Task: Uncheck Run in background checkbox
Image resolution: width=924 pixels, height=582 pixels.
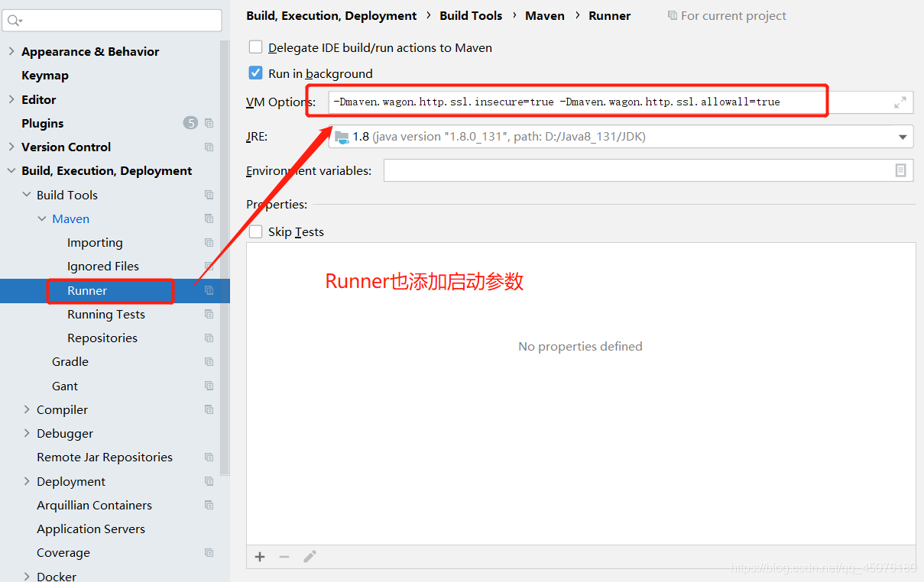Action: [256, 73]
